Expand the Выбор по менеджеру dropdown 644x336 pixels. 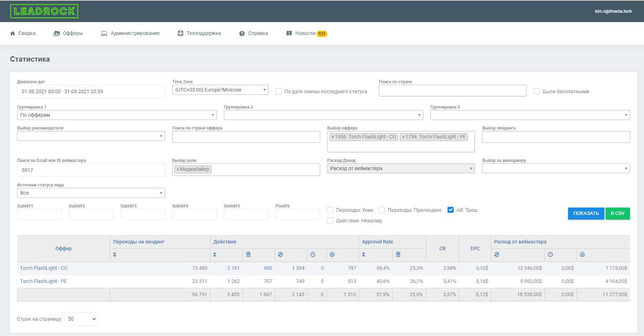(556, 168)
